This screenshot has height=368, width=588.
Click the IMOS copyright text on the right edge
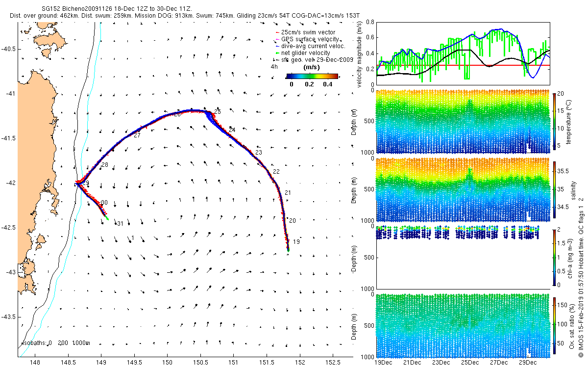[x=582, y=277]
